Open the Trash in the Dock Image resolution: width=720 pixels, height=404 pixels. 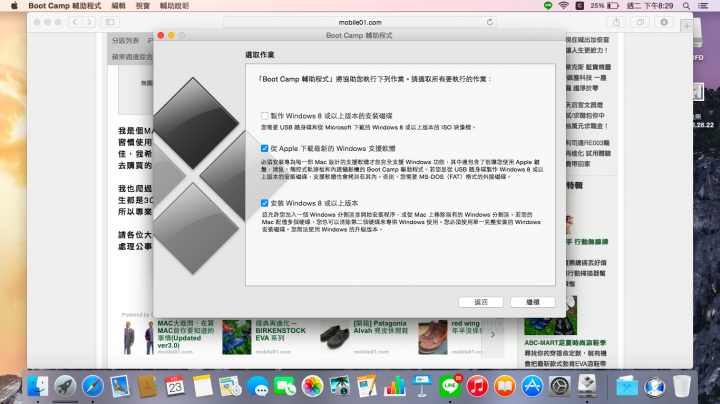tap(682, 386)
